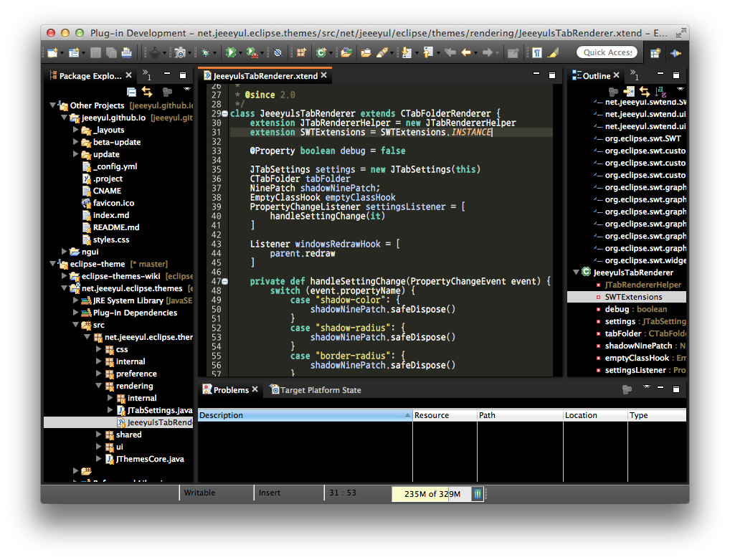This screenshot has width=730, height=560.
Task: Click the Open Perspective icon
Action: (x=655, y=52)
